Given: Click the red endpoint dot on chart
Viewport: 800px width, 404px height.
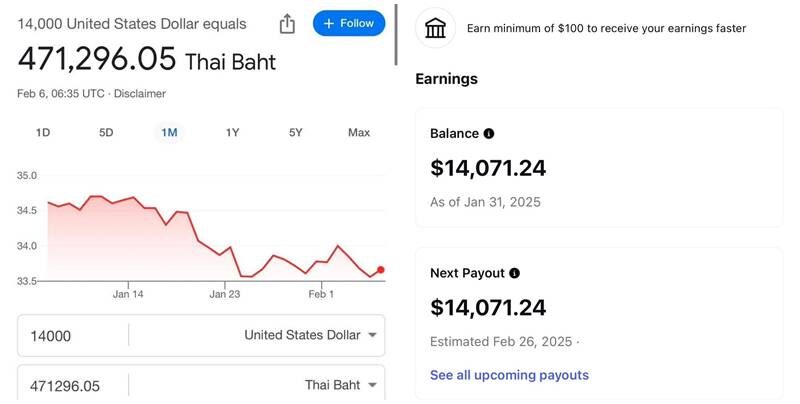Looking at the screenshot, I should point(381,269).
